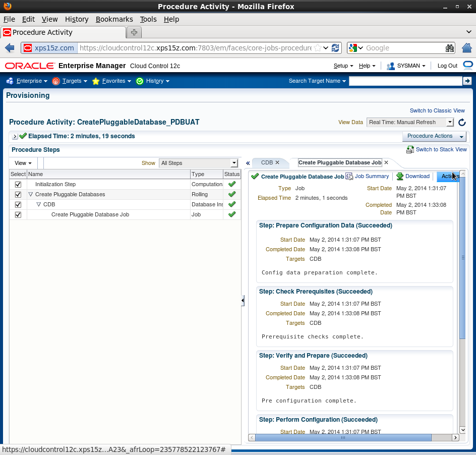476x455 pixels.
Task: Click the Oracle accessibility oval icon near Log Out
Action: 468,65
